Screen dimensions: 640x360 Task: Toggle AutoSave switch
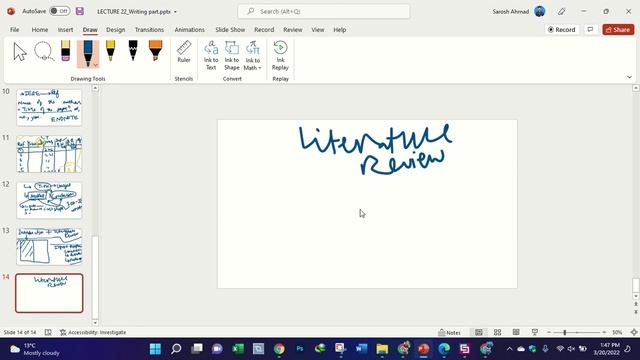(x=60, y=11)
